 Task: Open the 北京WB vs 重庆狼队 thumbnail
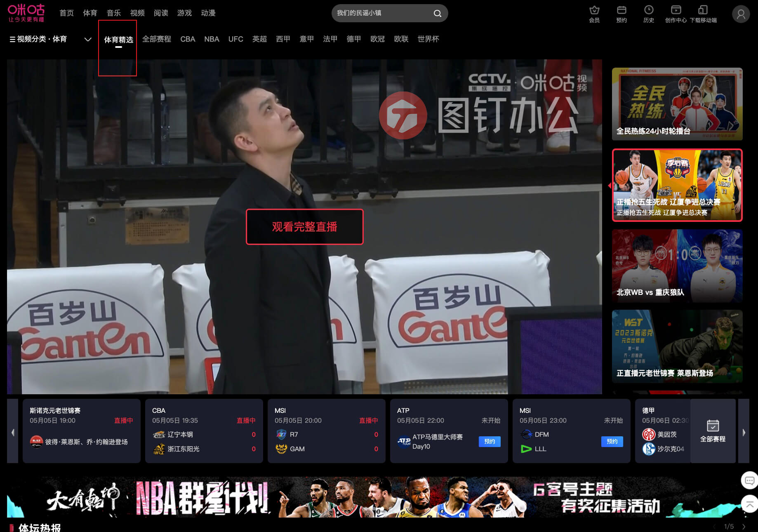(x=677, y=266)
